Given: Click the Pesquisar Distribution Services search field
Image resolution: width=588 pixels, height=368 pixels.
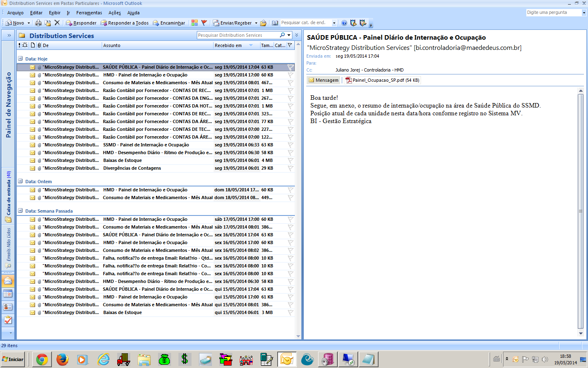Looking at the screenshot, I should (x=238, y=35).
